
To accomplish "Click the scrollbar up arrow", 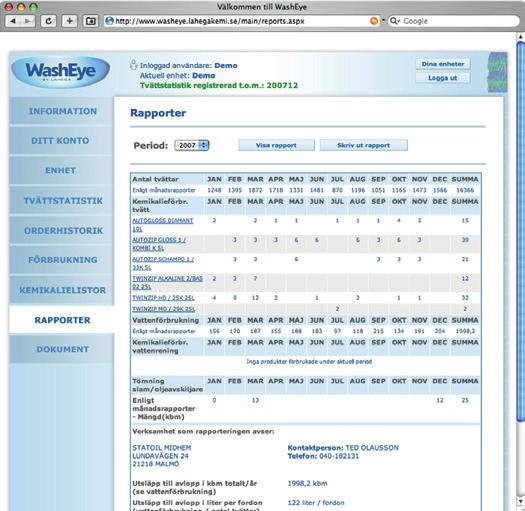I will click(x=520, y=36).
